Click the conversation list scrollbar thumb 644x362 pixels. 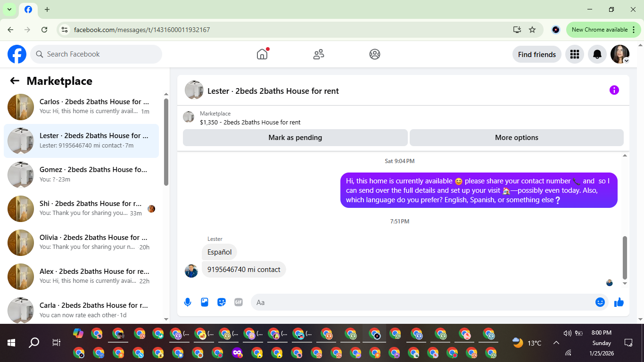click(166, 142)
